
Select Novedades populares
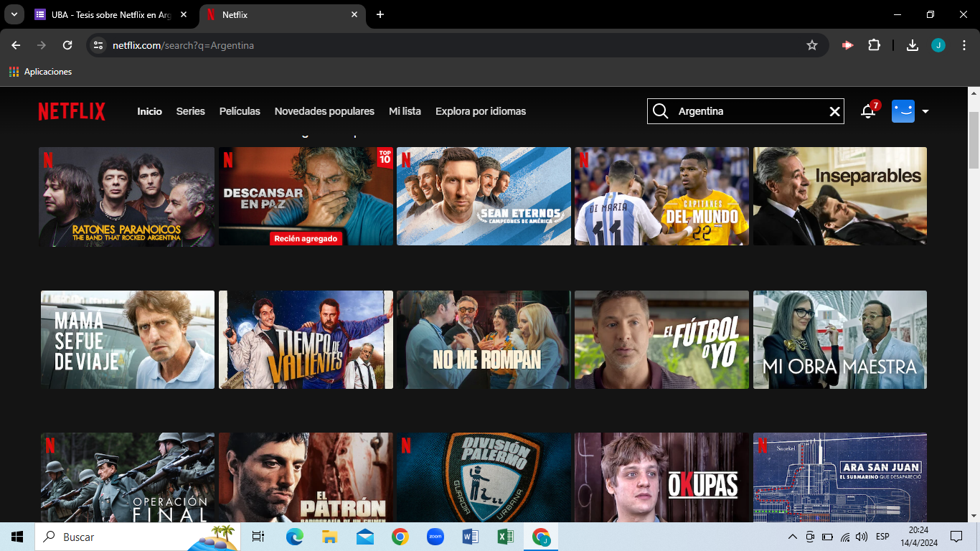(324, 111)
